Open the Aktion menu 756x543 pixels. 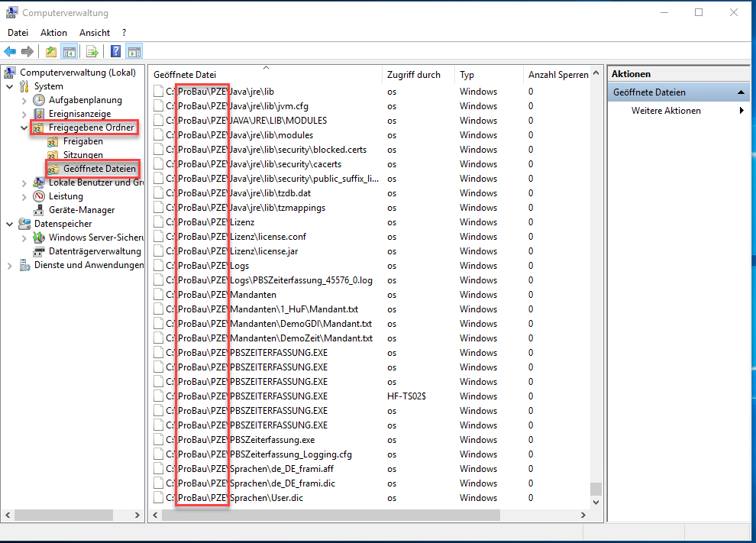pos(53,33)
